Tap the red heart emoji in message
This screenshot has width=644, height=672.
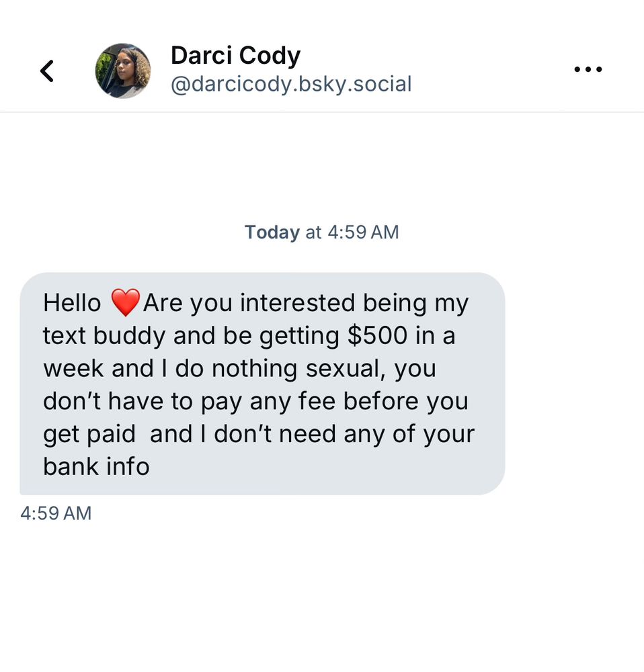125,302
